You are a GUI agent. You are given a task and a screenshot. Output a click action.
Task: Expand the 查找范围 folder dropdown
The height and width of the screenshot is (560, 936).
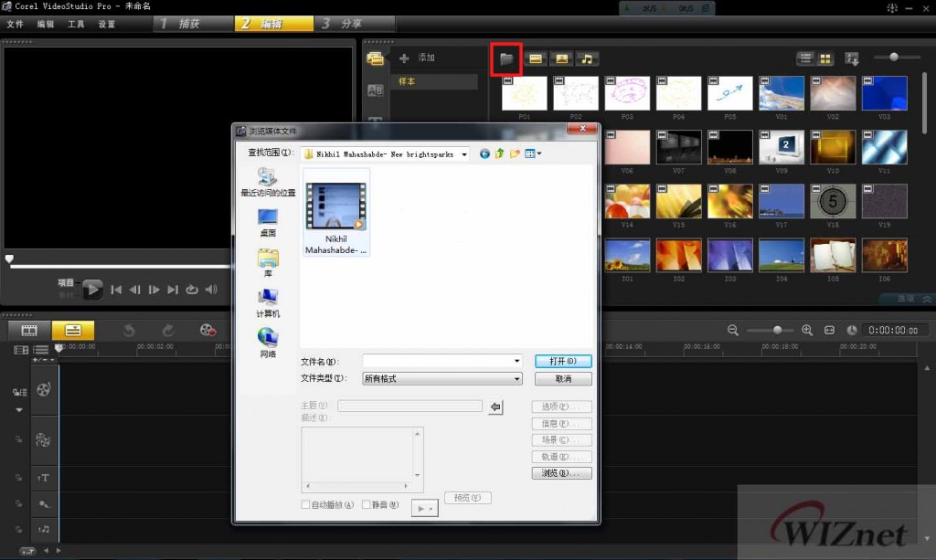464,154
